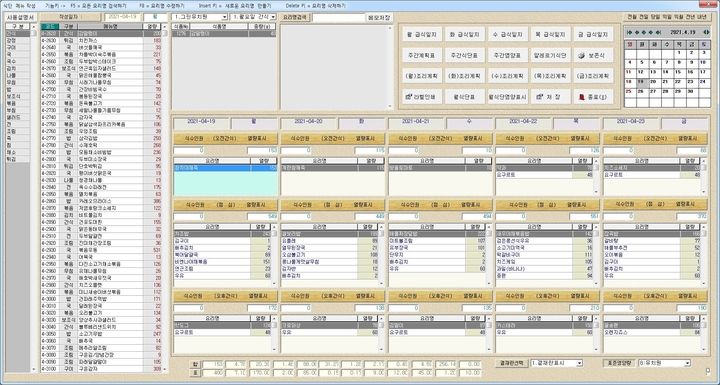The height and width of the screenshot is (385, 720).
Task: Expand the 결재란표시 dropdown at bottom
Action: tap(557, 363)
